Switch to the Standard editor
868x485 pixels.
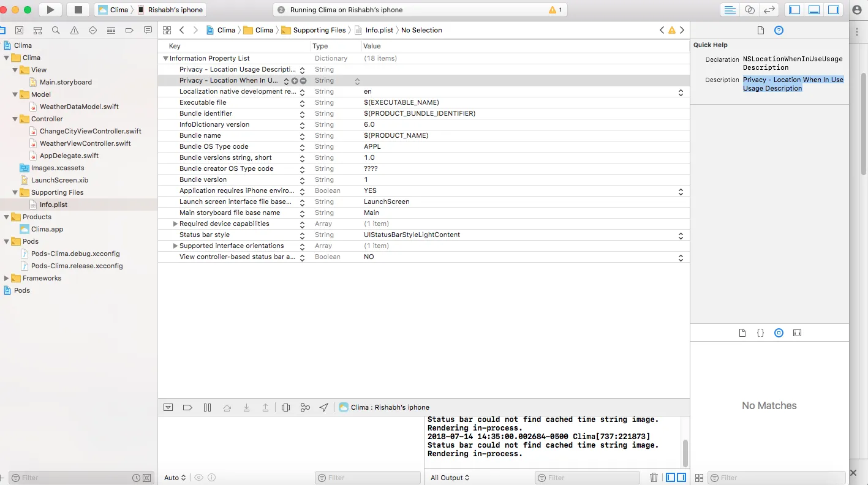730,10
